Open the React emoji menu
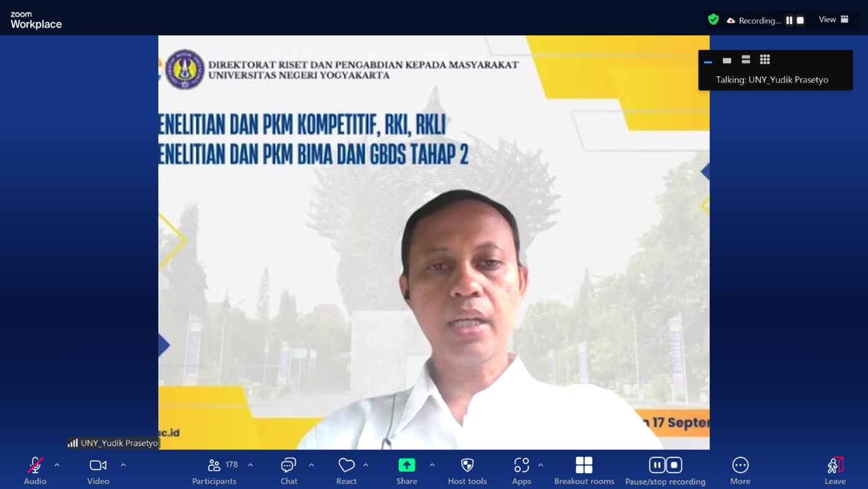The width and height of the screenshot is (868, 489). coord(346,470)
